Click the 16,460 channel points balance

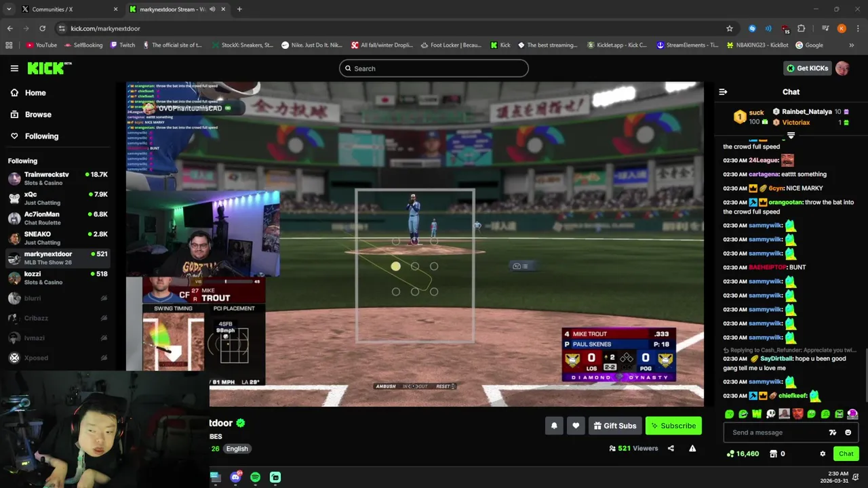743,453
